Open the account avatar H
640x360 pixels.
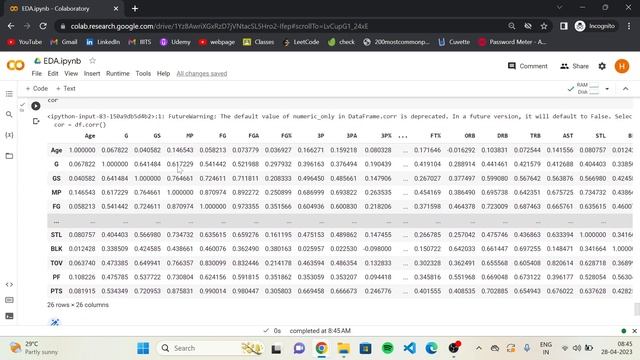coord(622,66)
